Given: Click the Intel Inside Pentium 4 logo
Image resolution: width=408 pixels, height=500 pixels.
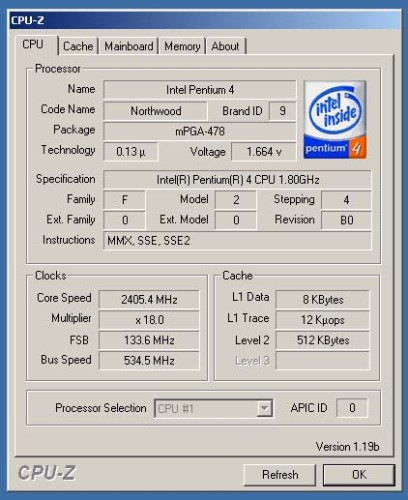Looking at the screenshot, I should point(335,119).
